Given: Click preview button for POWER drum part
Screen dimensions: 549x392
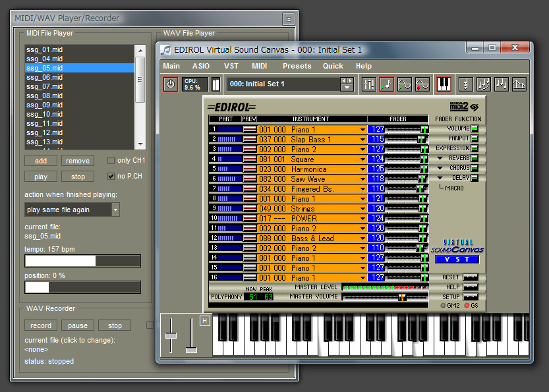Looking at the screenshot, I should (x=249, y=219).
